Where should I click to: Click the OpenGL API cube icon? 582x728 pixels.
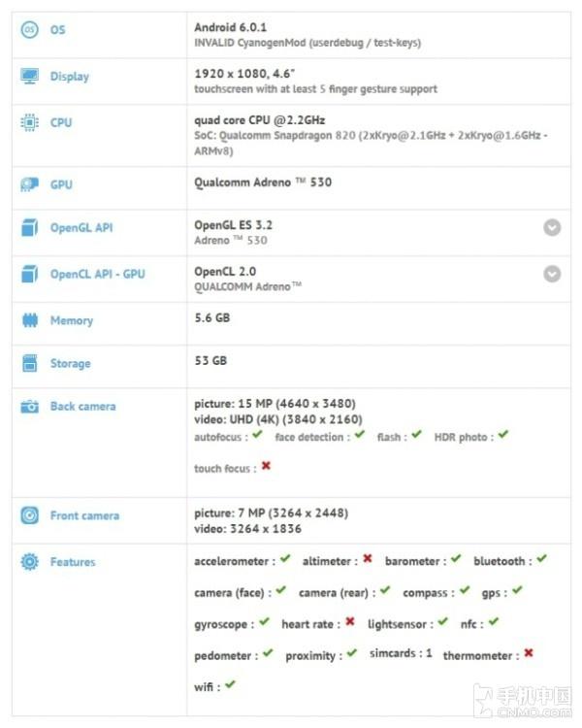coord(30,227)
